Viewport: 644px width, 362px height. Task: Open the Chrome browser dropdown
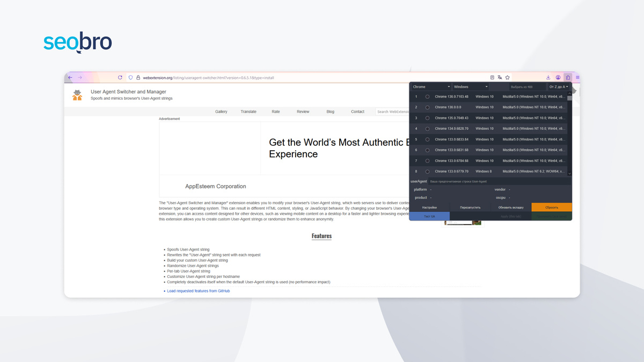(x=431, y=87)
